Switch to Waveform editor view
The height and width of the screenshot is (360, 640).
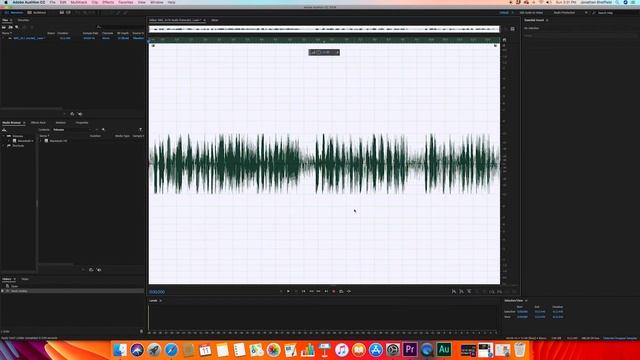click(14, 13)
